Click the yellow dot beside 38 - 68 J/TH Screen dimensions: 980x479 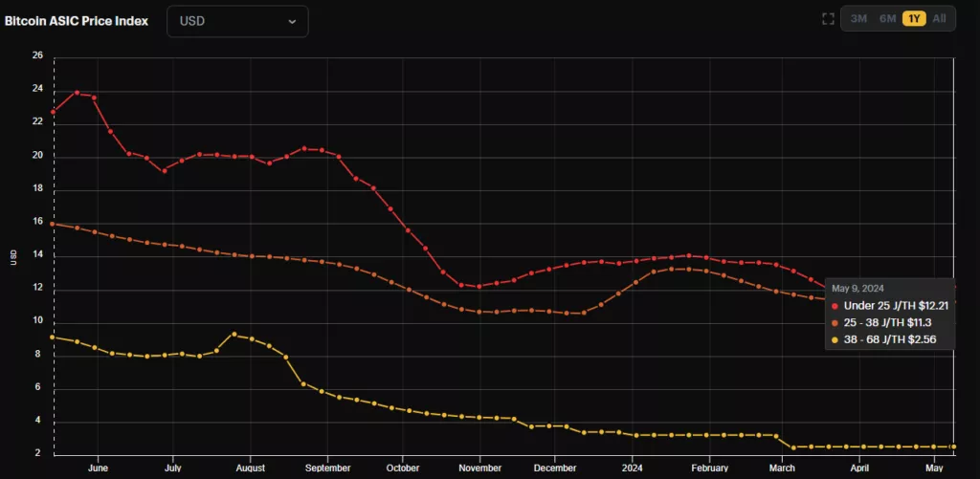(835, 339)
